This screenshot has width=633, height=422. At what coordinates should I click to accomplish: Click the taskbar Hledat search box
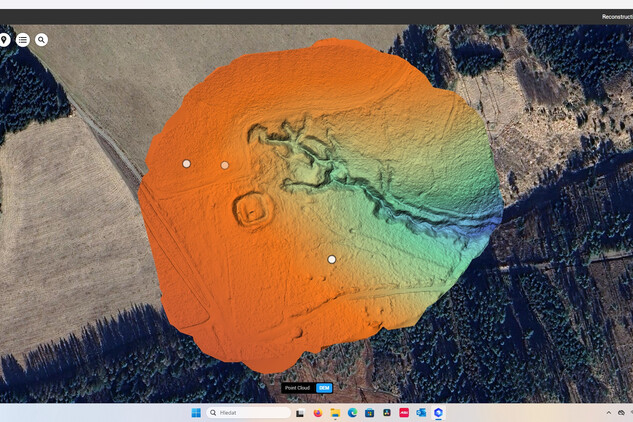click(248, 412)
